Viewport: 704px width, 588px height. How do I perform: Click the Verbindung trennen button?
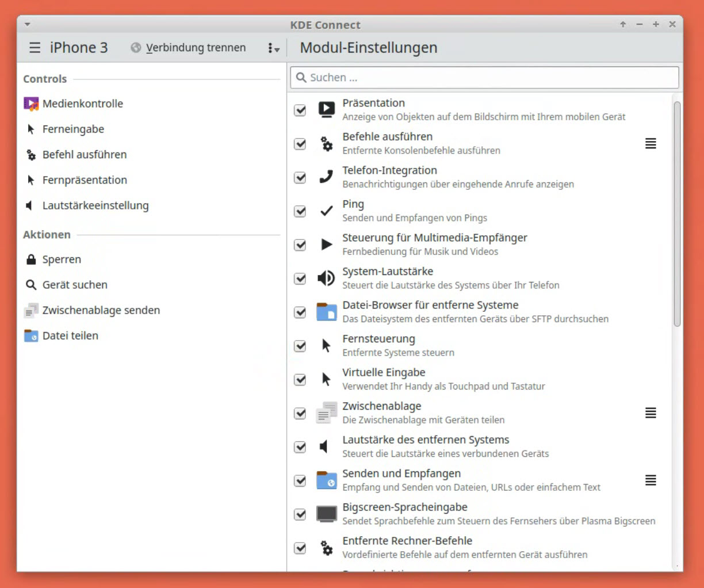pyautogui.click(x=189, y=48)
